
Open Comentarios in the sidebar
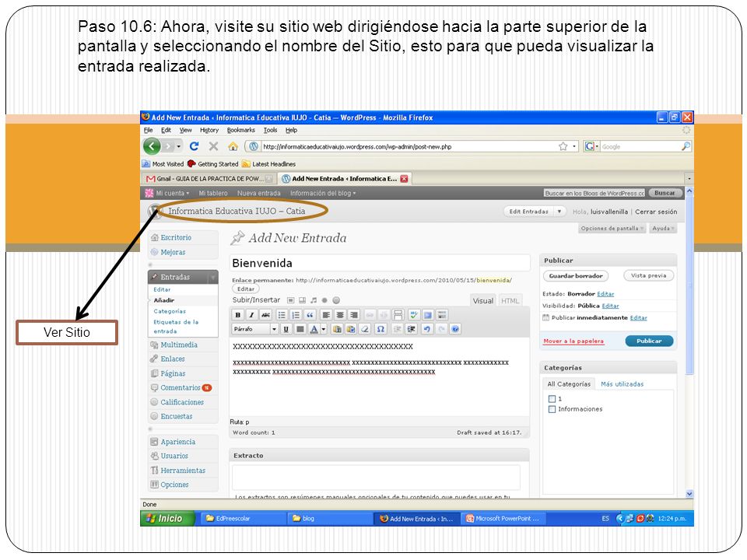click(180, 387)
